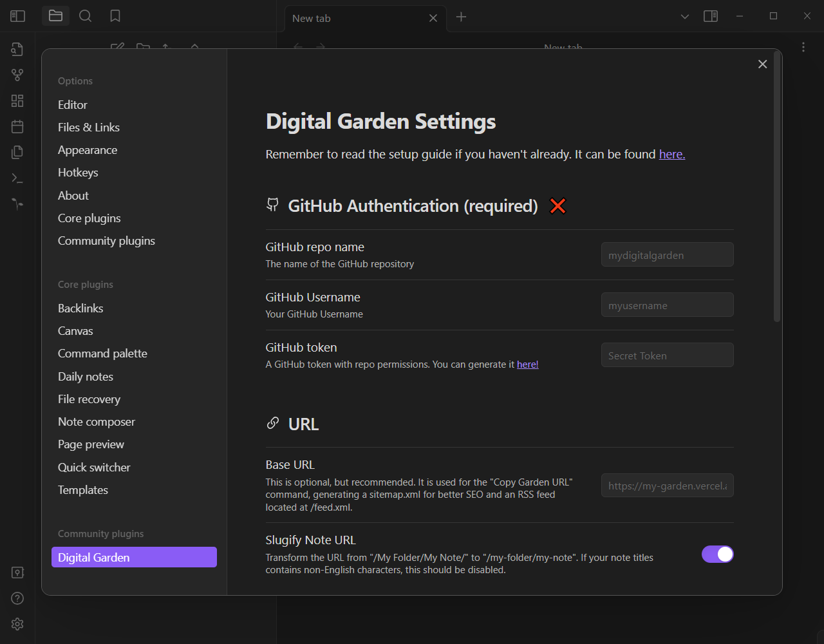Open the Bookmarks sidebar pane
Image resolution: width=824 pixels, height=644 pixels.
115,15
